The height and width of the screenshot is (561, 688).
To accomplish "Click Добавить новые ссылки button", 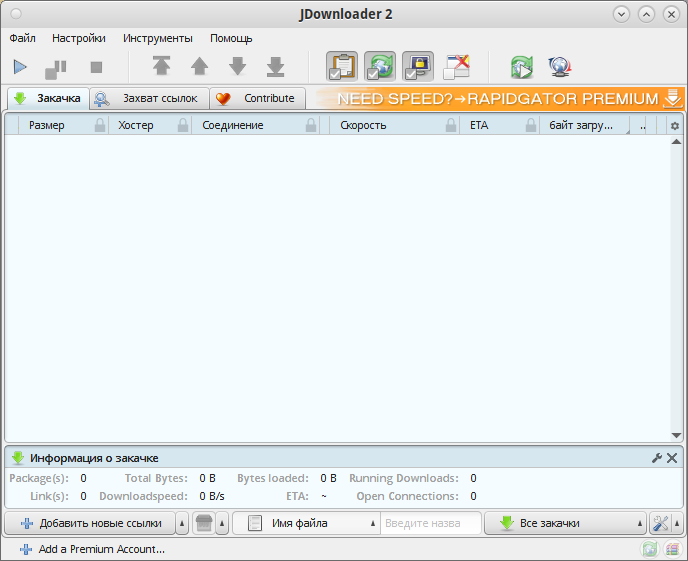I will pos(90,523).
